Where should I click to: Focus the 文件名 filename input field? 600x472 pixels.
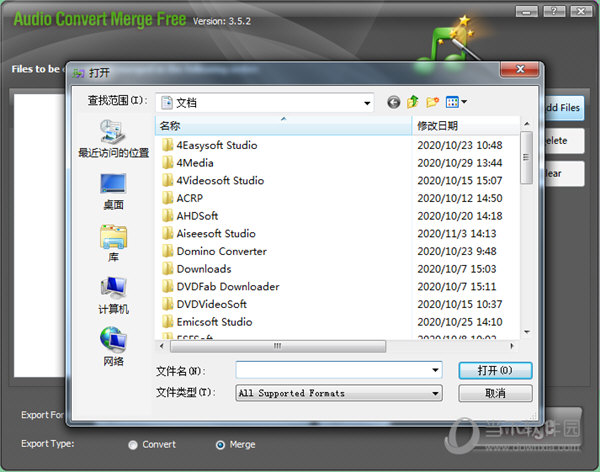click(x=333, y=370)
